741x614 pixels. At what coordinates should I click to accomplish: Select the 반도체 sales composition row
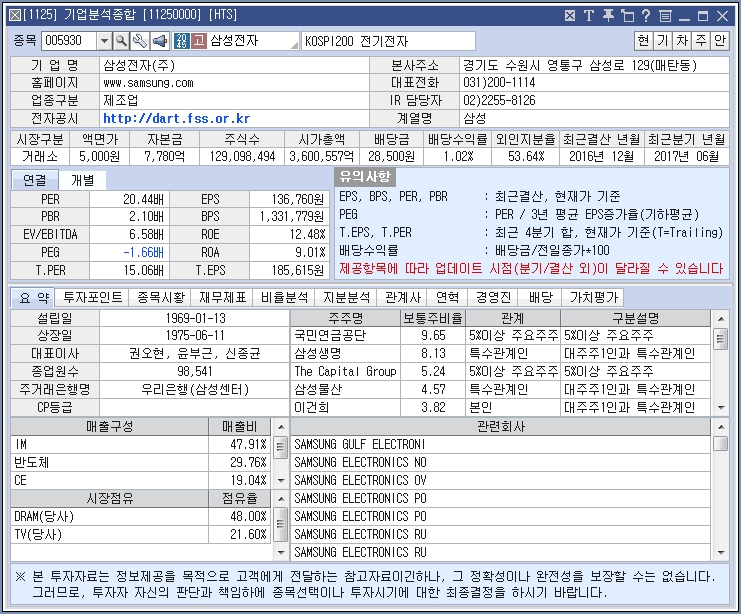pos(141,462)
